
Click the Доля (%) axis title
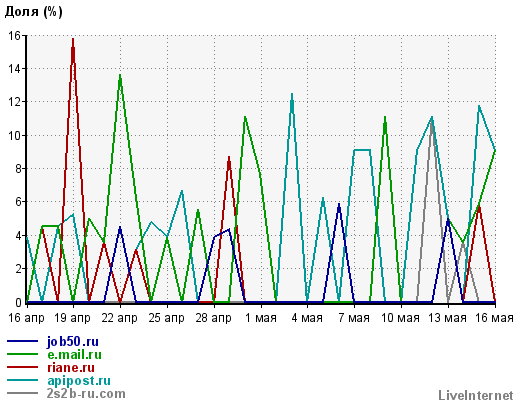34,11
